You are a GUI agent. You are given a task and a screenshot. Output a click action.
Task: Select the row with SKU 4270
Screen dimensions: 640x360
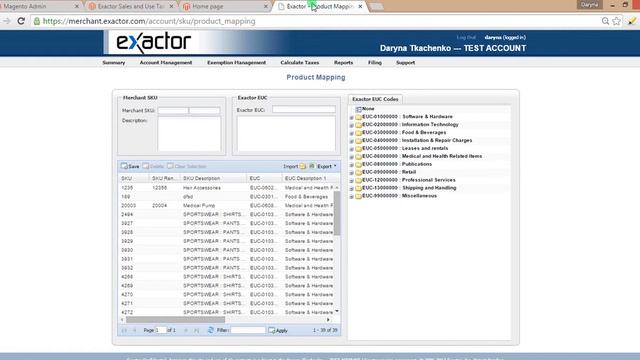point(227,294)
